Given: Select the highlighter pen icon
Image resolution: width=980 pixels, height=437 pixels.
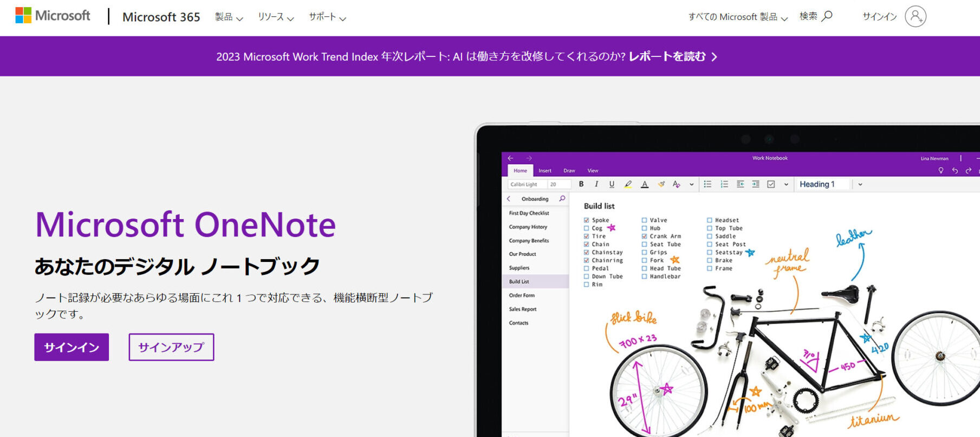Looking at the screenshot, I should click(628, 184).
